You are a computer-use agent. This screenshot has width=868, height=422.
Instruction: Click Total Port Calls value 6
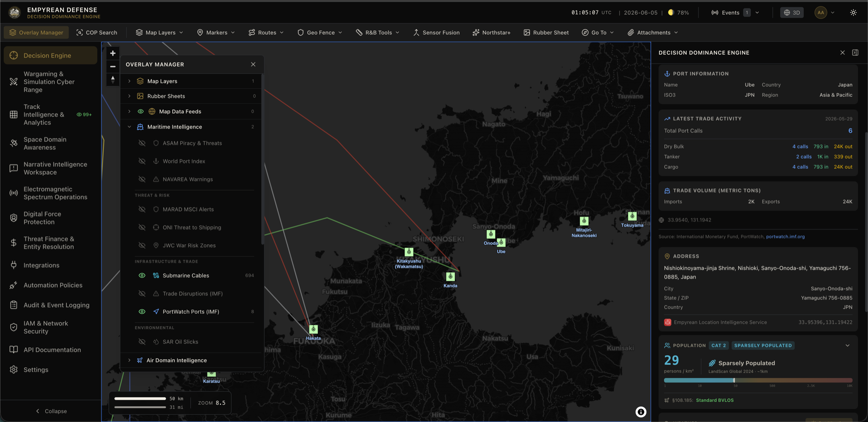click(x=850, y=131)
